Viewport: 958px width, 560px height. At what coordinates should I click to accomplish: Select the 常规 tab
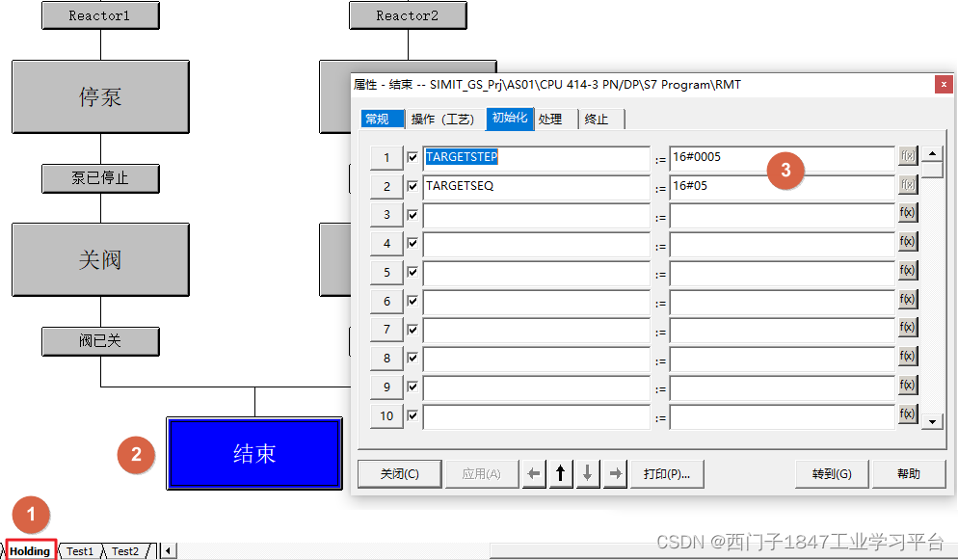pos(382,118)
